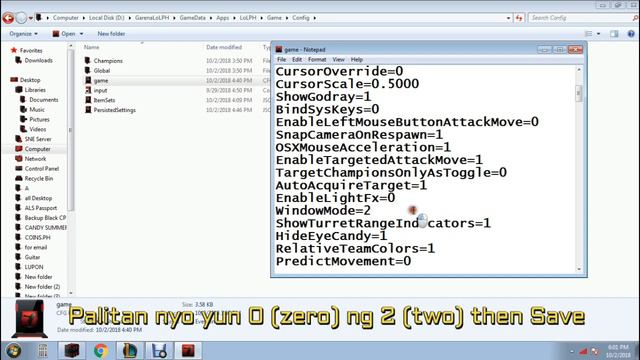The height and width of the screenshot is (360, 640).
Task: Click the WindowMode=2 line in Notepad
Action: coord(323,211)
